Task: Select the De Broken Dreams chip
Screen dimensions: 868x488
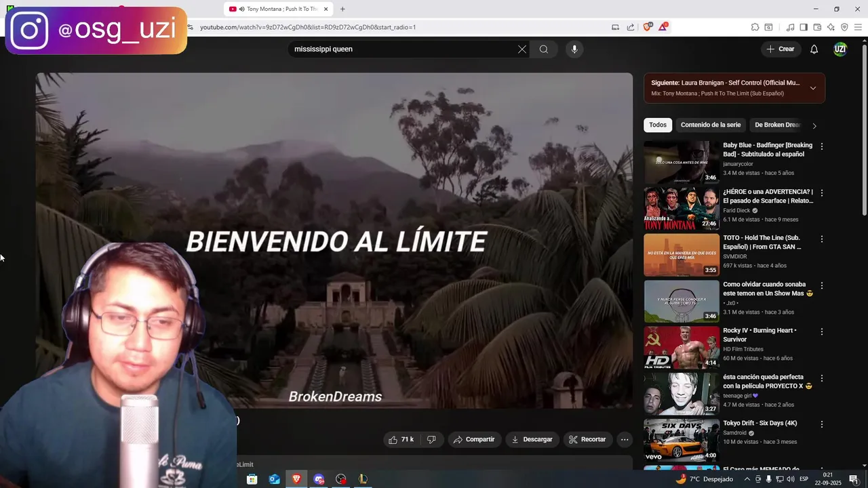Action: point(778,125)
